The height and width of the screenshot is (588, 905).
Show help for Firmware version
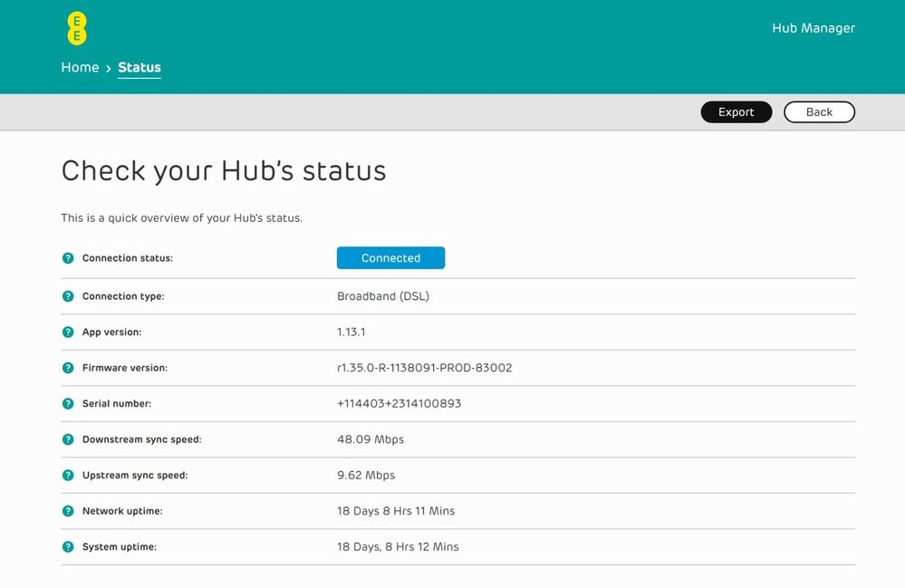[68, 368]
